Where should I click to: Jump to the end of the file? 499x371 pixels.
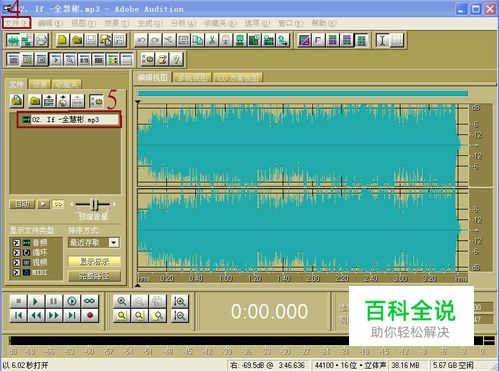click(72, 315)
